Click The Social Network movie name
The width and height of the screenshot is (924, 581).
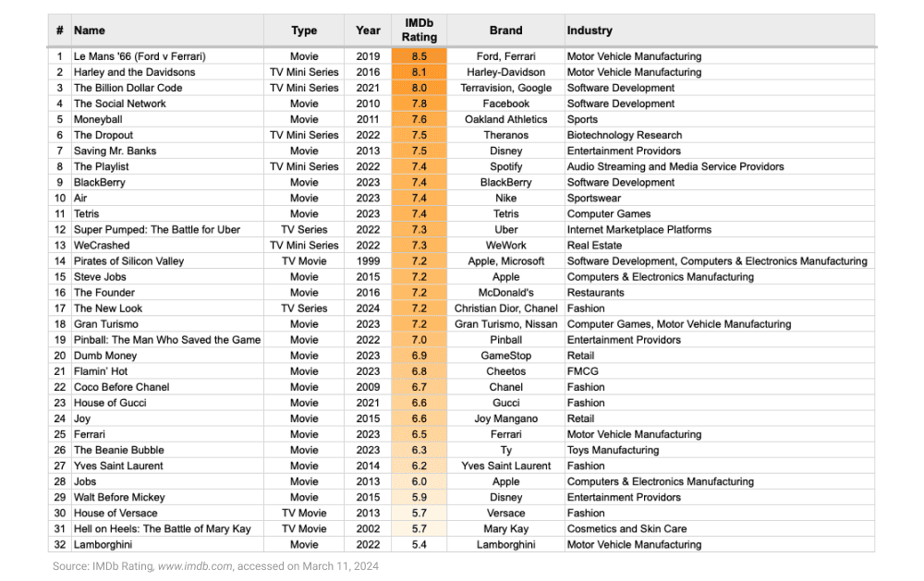[x=120, y=103]
